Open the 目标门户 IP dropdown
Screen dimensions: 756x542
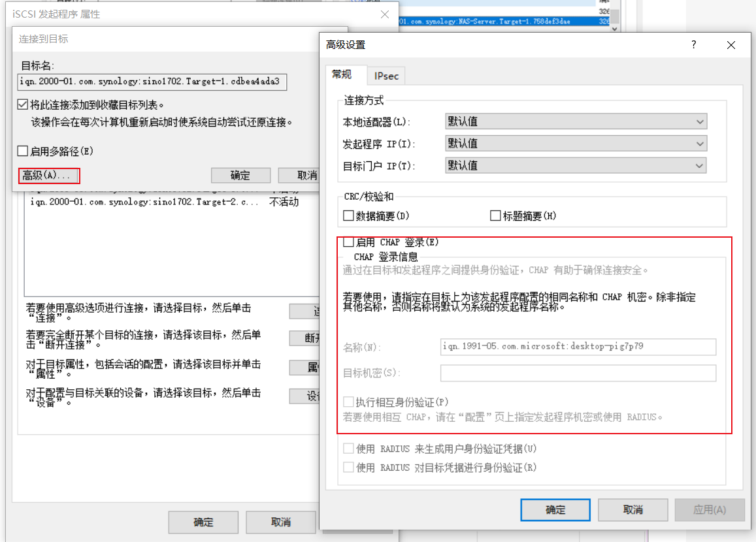click(x=575, y=166)
